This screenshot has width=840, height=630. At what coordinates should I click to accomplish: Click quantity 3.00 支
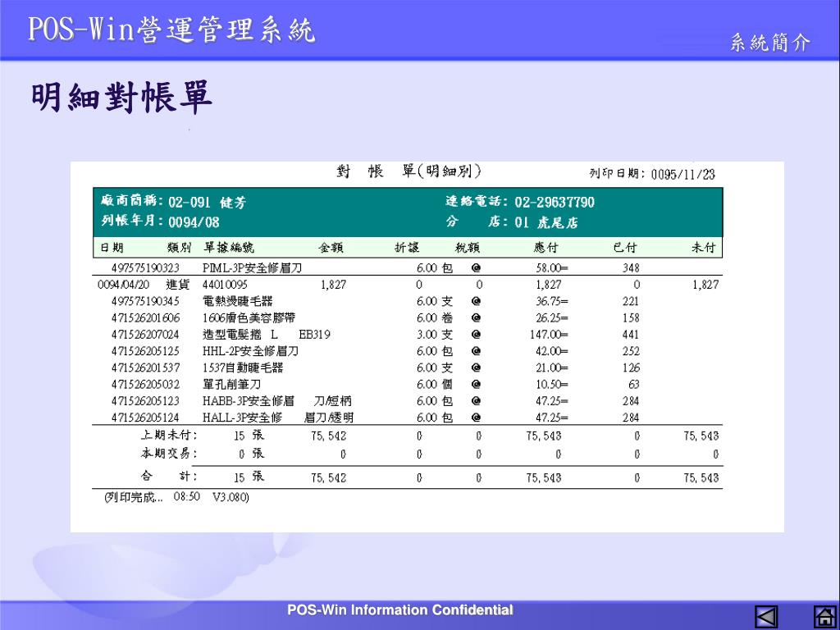point(435,335)
